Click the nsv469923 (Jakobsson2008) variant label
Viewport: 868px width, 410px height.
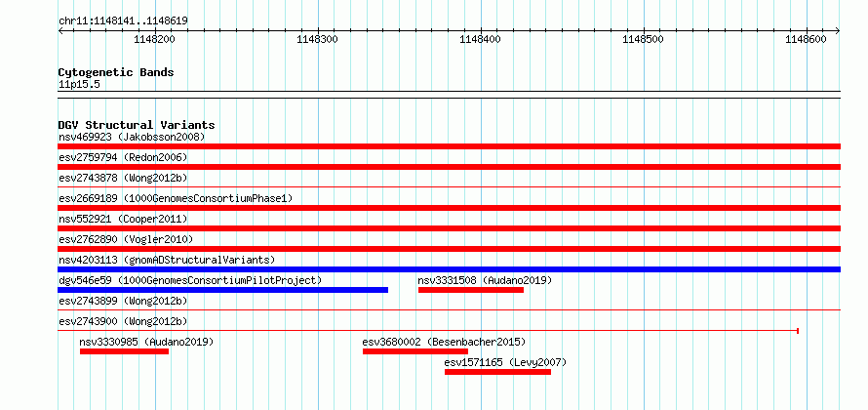click(x=132, y=137)
